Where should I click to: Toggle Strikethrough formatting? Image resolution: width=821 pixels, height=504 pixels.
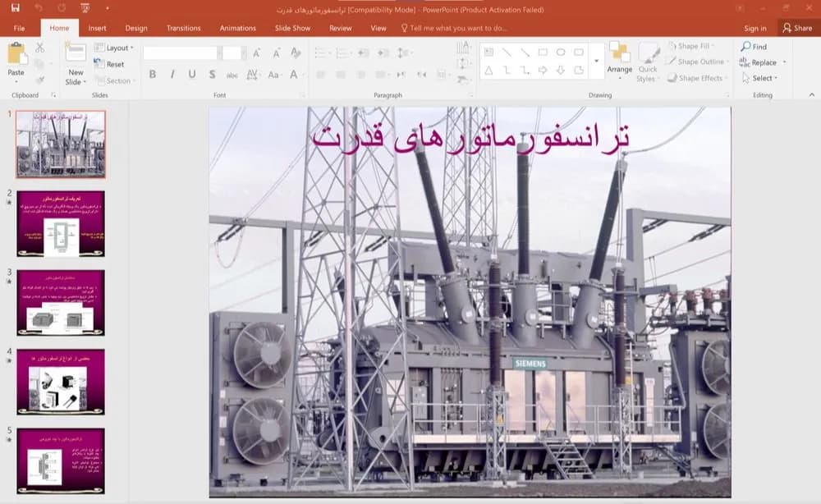[232, 75]
